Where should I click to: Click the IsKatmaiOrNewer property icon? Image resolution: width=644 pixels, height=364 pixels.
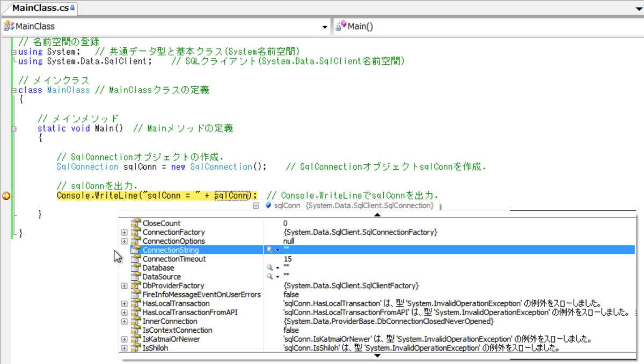pyautogui.click(x=136, y=339)
